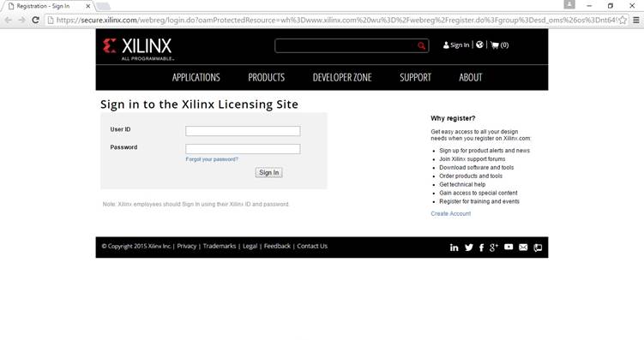Open the Feedback footer link
The image size is (644, 340).
point(277,246)
